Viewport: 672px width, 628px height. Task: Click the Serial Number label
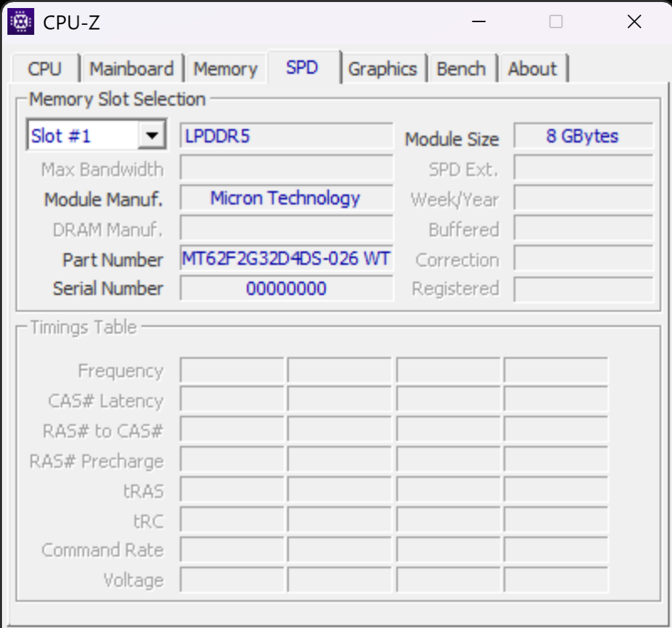108,288
